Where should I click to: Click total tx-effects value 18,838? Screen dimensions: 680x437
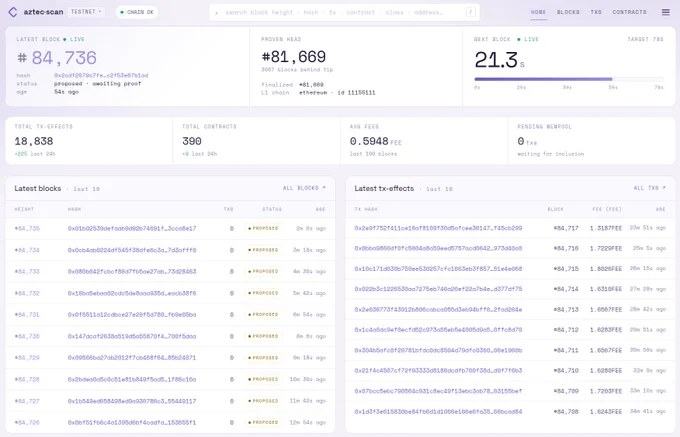34,141
